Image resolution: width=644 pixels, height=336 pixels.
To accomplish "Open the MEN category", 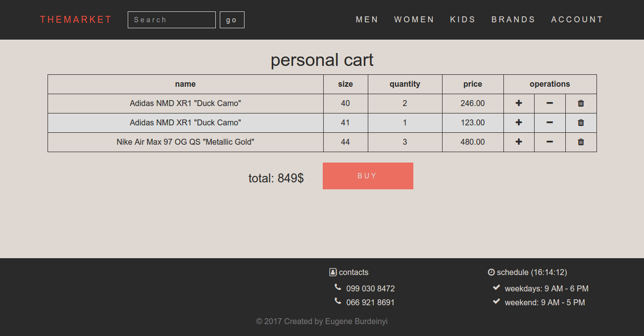I will [367, 20].
